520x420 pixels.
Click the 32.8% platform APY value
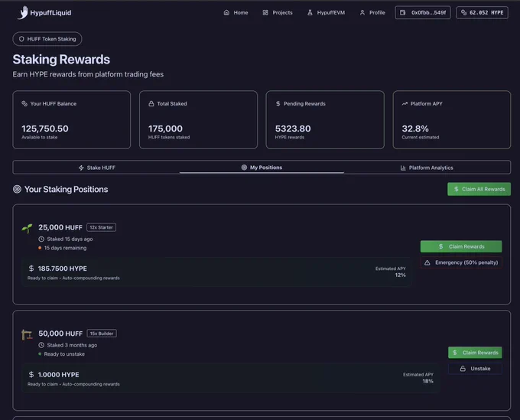(415, 129)
